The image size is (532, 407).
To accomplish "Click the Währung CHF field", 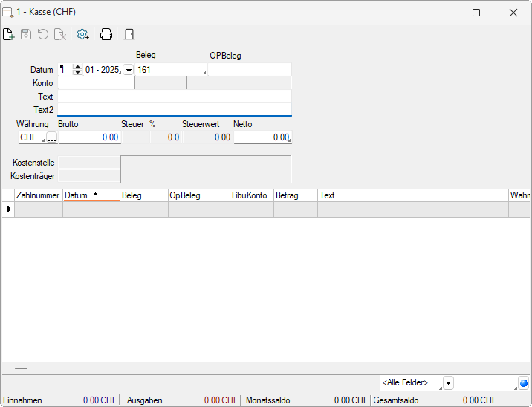I will (32, 137).
